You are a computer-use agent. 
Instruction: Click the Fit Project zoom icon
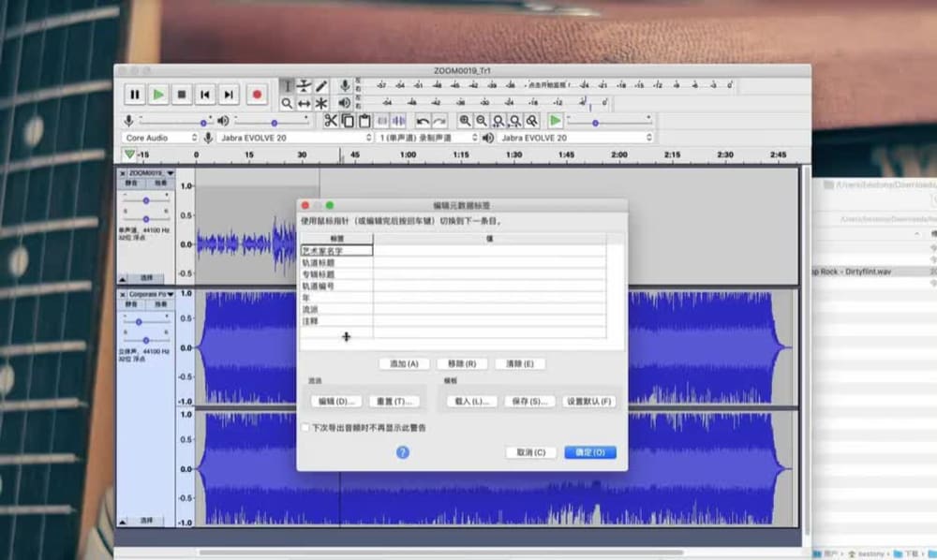pyautogui.click(x=515, y=121)
